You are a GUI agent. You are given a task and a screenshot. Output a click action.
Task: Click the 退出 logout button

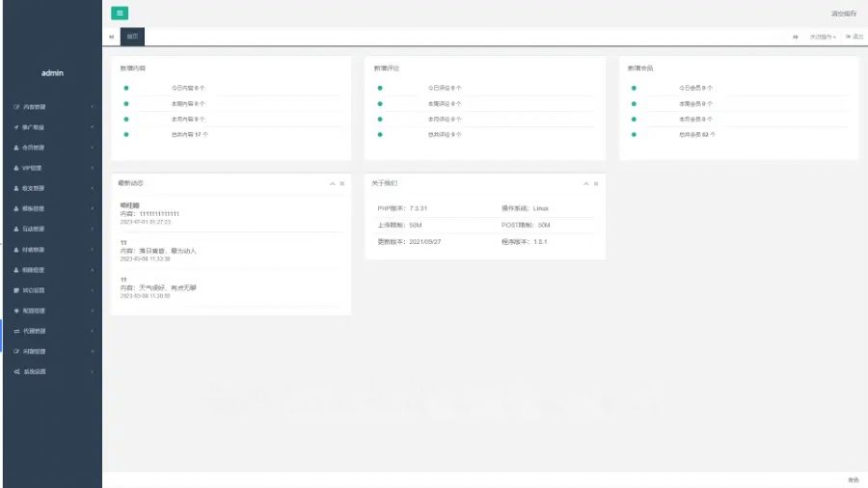(854, 37)
